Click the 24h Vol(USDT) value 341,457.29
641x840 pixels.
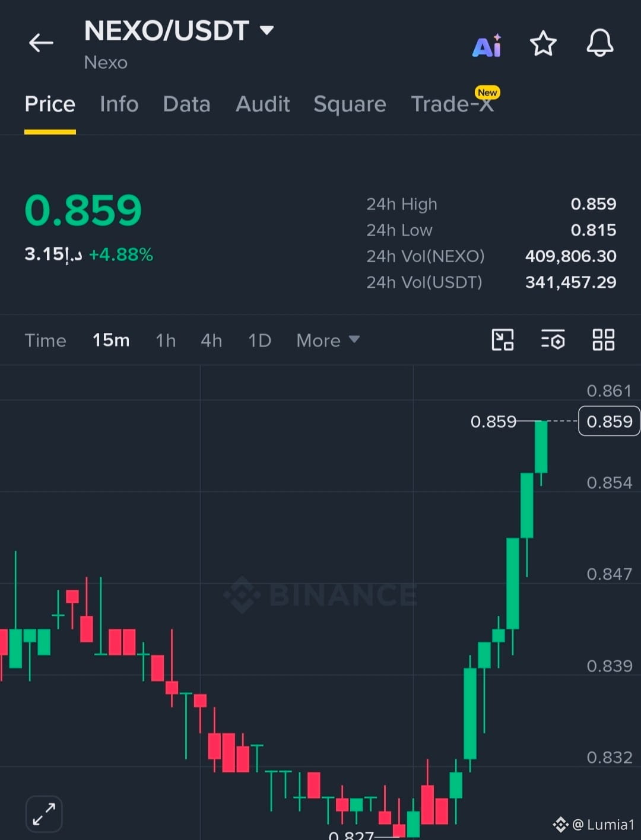coord(571,282)
